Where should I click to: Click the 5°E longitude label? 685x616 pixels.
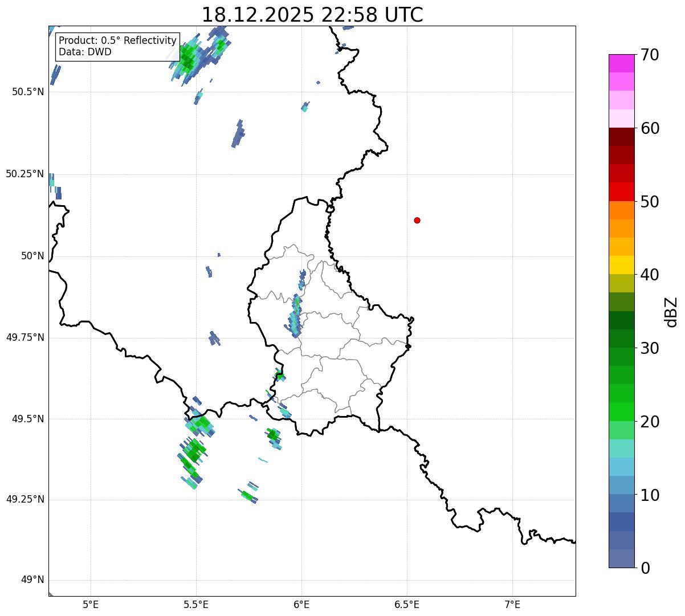[x=91, y=605]
